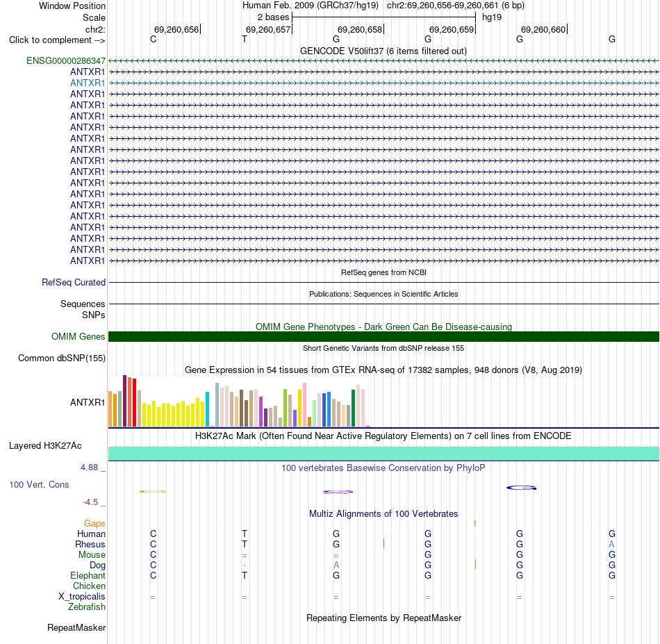Click position label 69,260,659 on ruler
Image resolution: width=660 pixels, height=644 pixels.
452,29
